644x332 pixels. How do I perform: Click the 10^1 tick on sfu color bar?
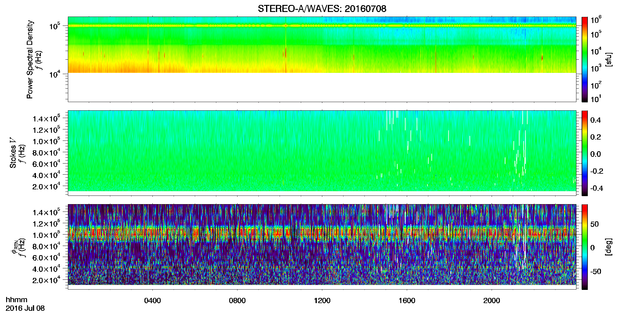point(596,99)
